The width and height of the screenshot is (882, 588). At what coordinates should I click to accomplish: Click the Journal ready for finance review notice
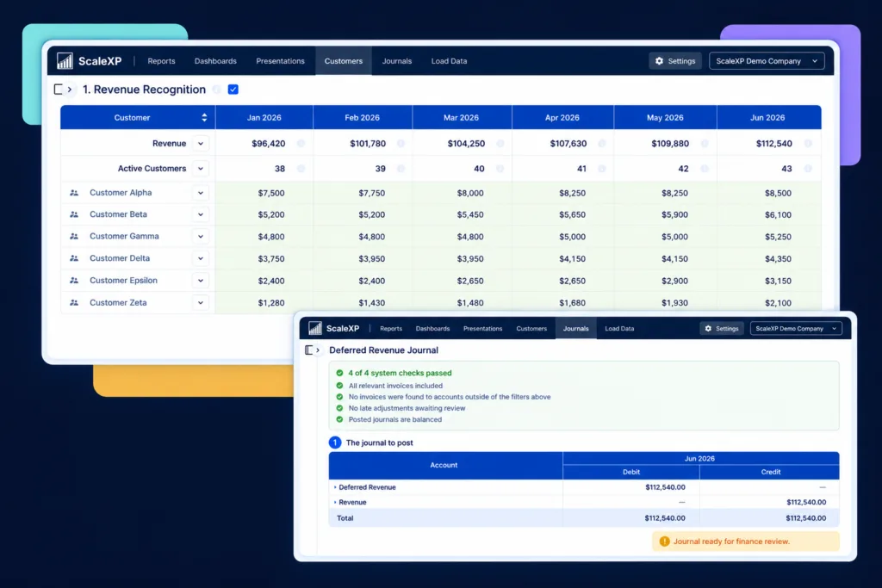coord(746,542)
